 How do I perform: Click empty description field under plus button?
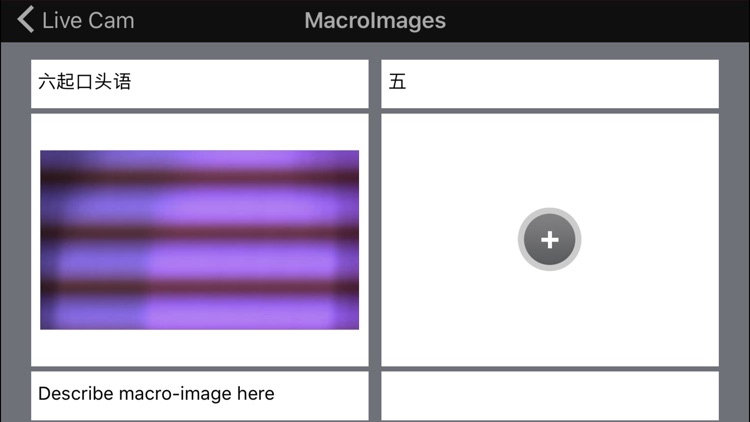[x=550, y=395]
